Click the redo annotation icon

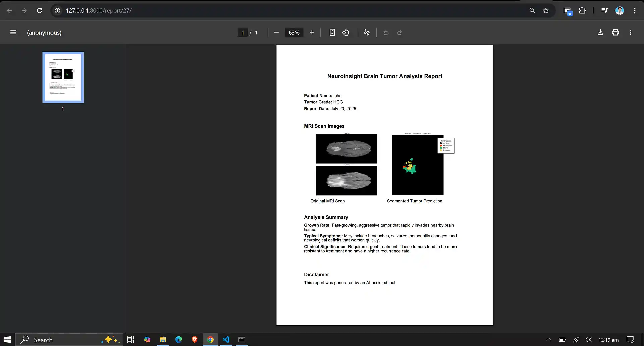[x=399, y=32]
